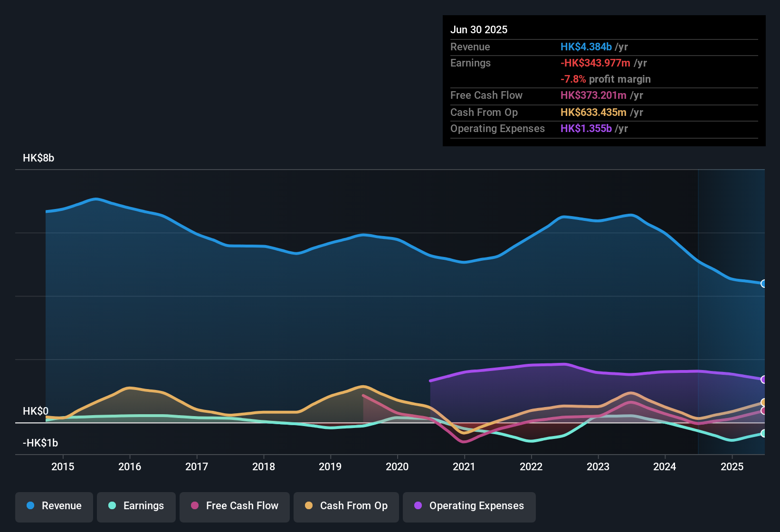Screen dimensions: 780x532
Task: Click the highlighted forecast region of chart
Action: (x=732, y=309)
